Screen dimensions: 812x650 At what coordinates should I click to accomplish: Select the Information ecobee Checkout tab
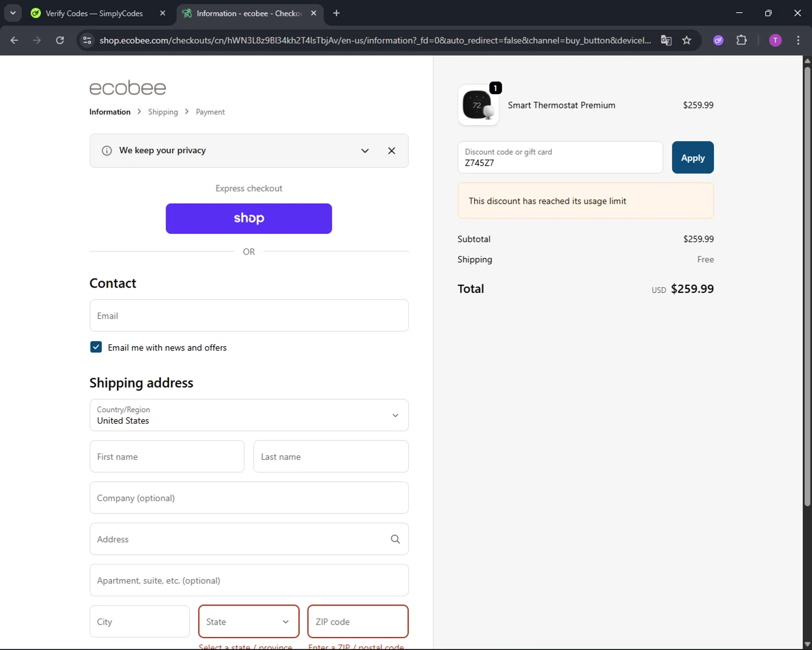tap(249, 13)
